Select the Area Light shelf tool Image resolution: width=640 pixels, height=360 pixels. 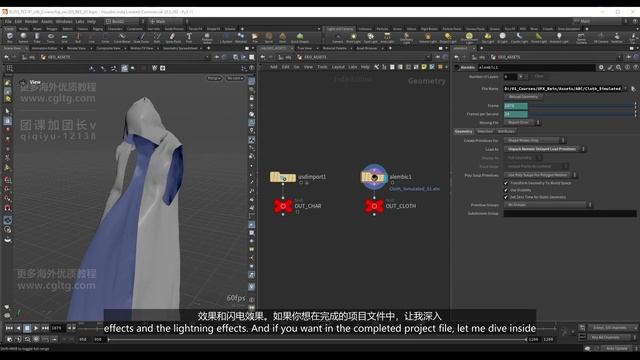tap(387, 38)
